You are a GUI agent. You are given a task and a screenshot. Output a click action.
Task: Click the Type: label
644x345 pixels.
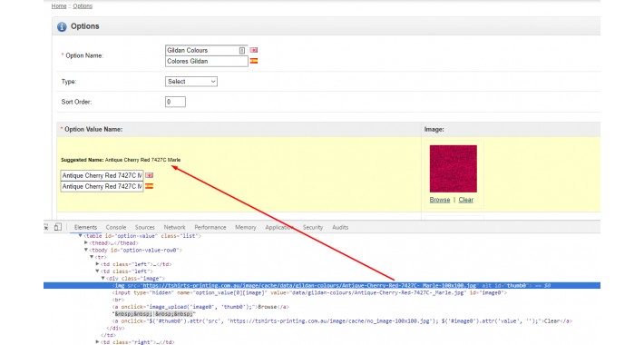[x=69, y=82]
